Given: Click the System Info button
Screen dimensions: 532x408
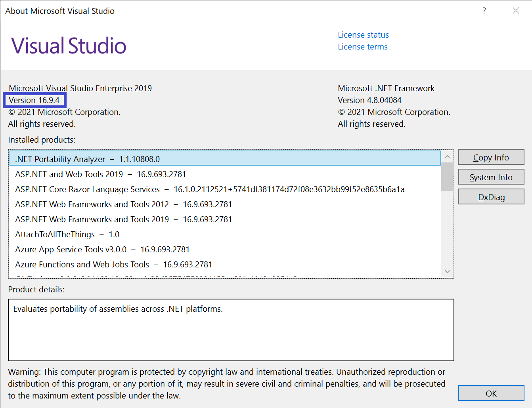Looking at the screenshot, I should tap(491, 177).
